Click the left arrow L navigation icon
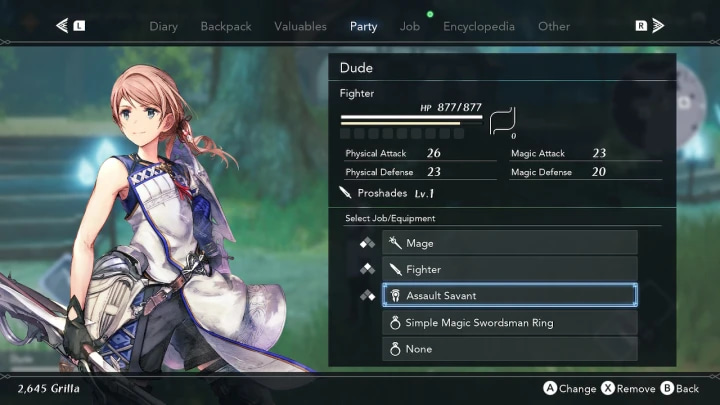720x405 pixels. point(70,26)
